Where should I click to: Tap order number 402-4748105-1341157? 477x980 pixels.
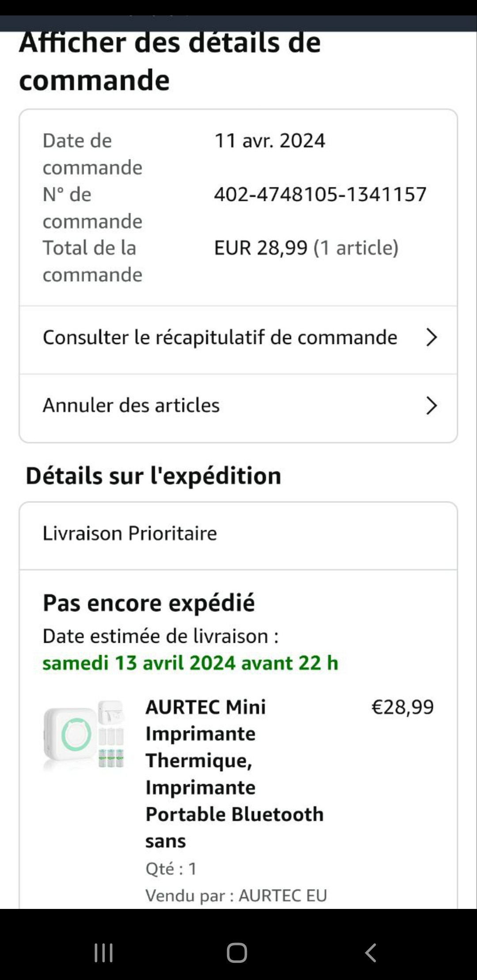click(x=320, y=194)
